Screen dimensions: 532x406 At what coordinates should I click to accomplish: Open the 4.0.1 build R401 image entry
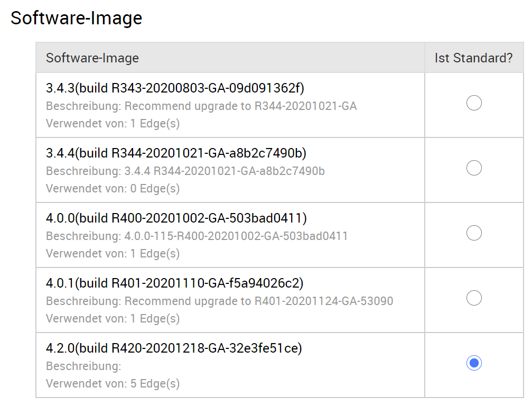click(174, 283)
